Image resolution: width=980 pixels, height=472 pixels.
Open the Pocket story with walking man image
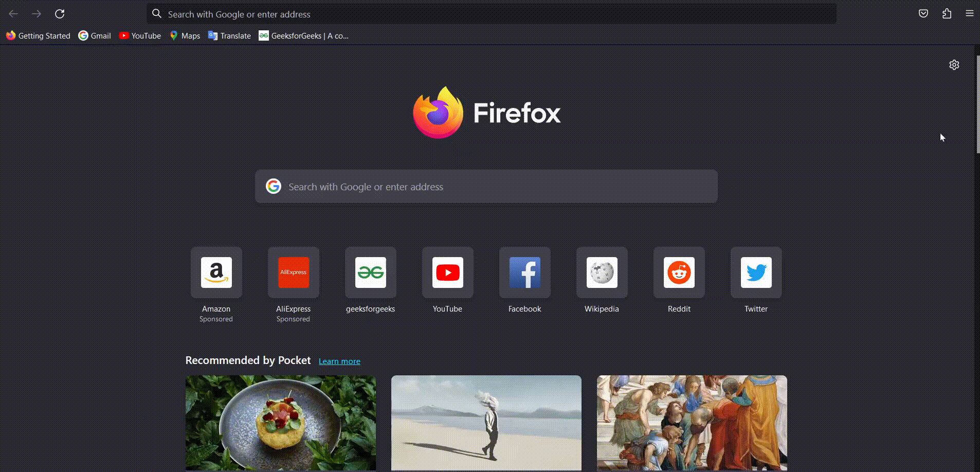486,423
